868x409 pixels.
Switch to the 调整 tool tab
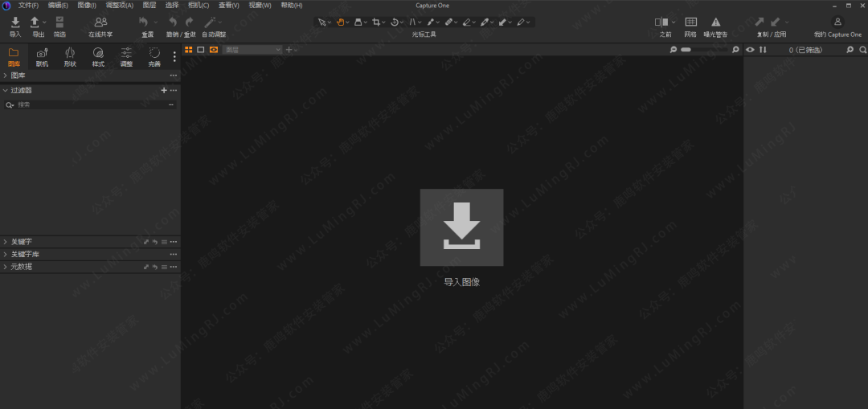coord(126,57)
